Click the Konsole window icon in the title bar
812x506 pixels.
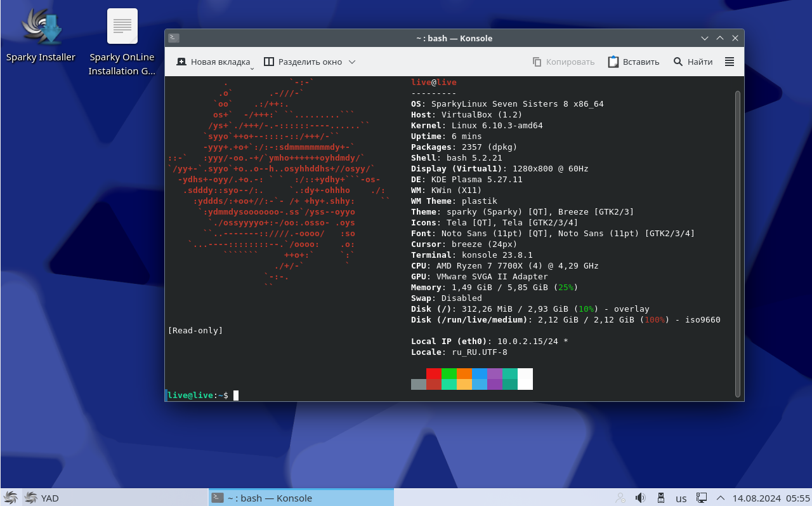[174, 38]
